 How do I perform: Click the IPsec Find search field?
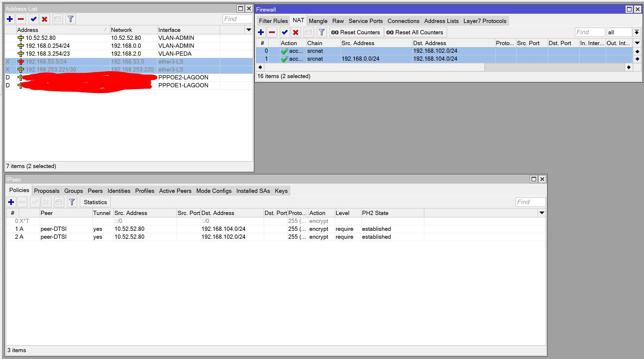530,202
